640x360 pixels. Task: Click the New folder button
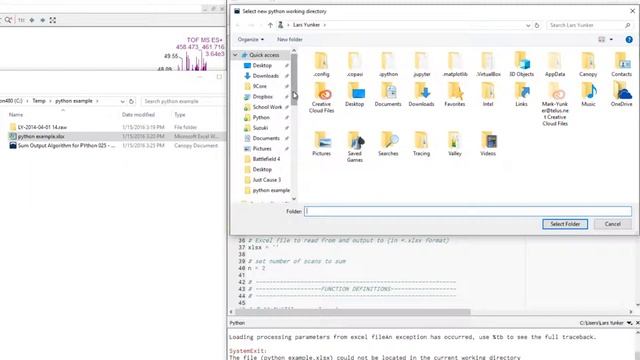tap(289, 40)
